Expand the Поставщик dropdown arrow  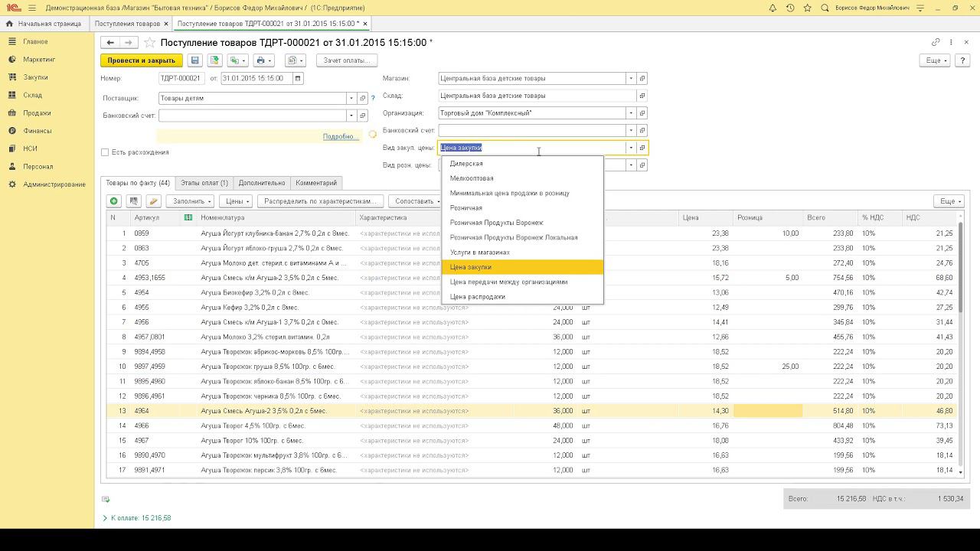[351, 98]
